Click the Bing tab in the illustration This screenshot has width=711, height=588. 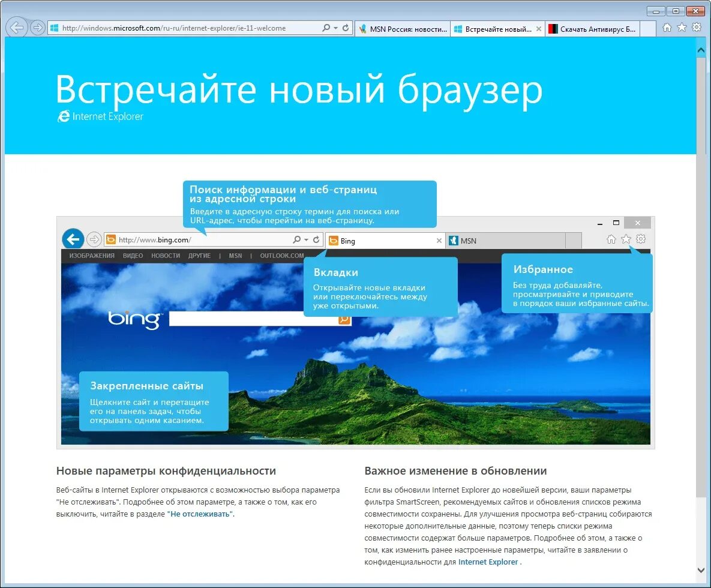385,241
